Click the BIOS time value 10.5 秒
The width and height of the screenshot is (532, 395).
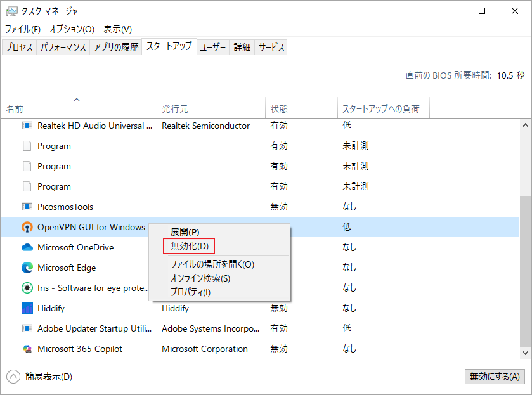pyautogui.click(x=510, y=75)
